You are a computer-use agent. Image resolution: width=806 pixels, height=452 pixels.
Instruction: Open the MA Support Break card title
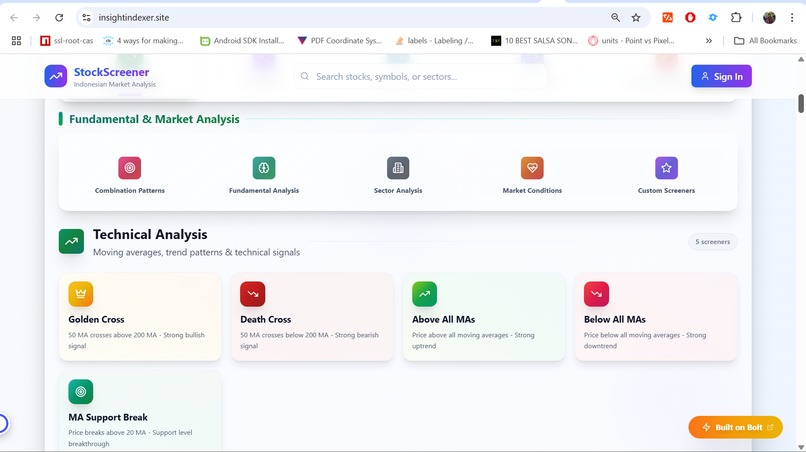108,417
